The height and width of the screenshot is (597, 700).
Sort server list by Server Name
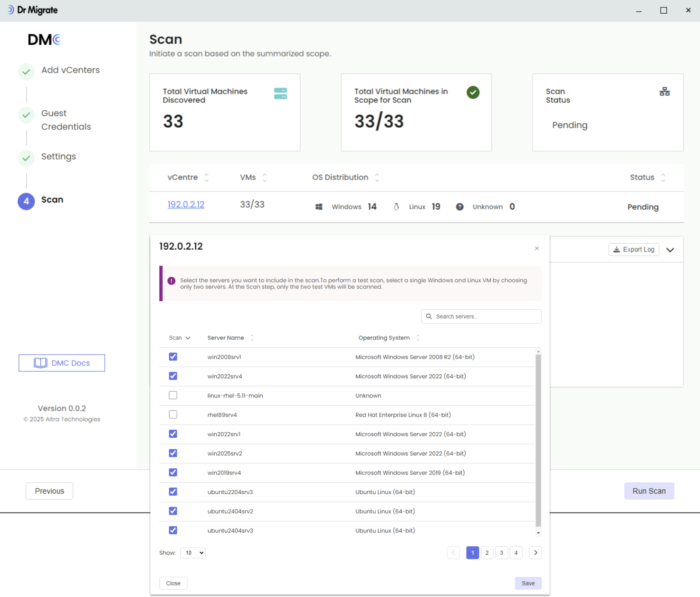pos(252,338)
